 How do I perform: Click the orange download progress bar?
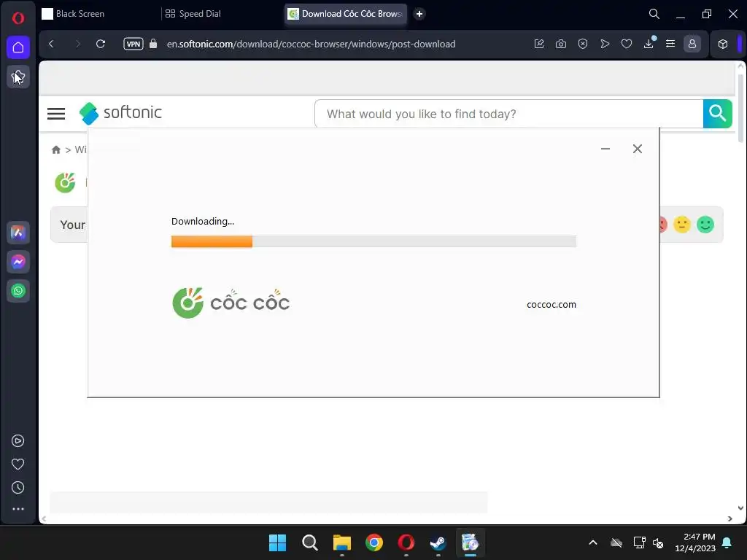click(x=212, y=241)
